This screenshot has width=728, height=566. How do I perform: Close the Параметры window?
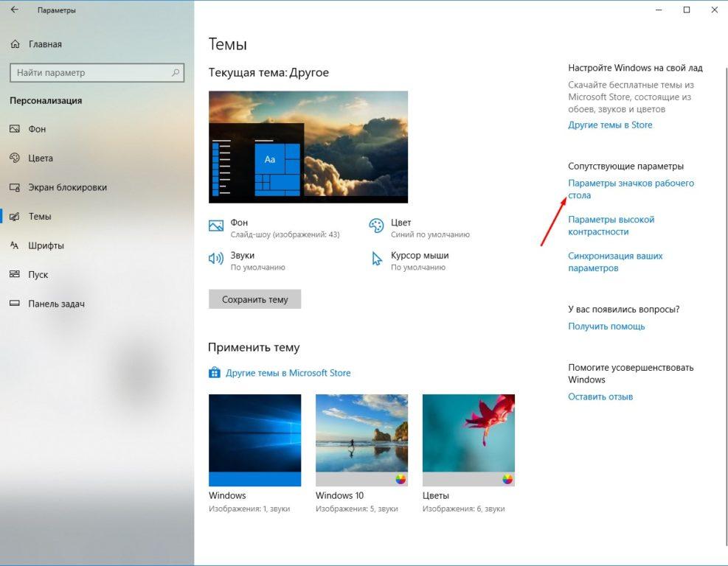tap(715, 10)
